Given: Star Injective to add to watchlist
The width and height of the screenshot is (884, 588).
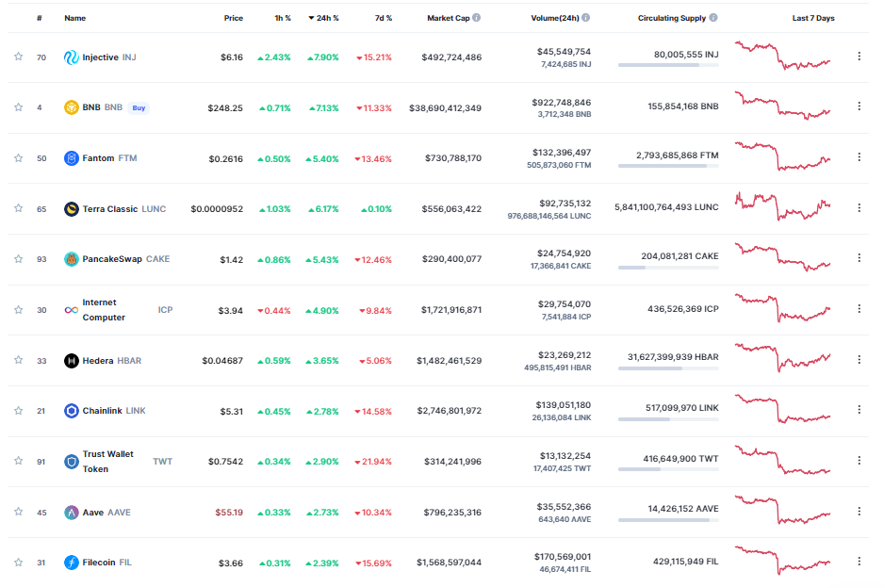Looking at the screenshot, I should pyautogui.click(x=18, y=57).
